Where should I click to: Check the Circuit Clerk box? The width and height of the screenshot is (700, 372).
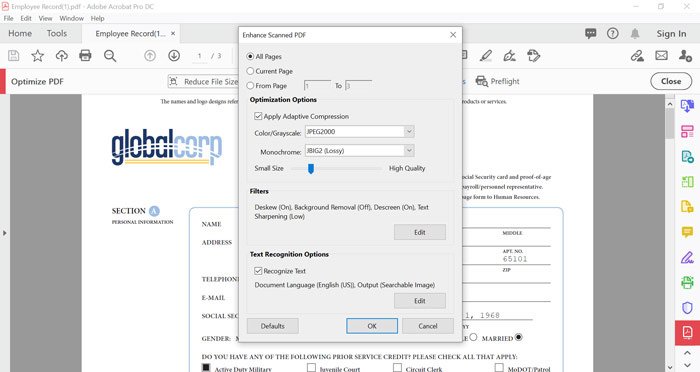pyautogui.click(x=397, y=367)
